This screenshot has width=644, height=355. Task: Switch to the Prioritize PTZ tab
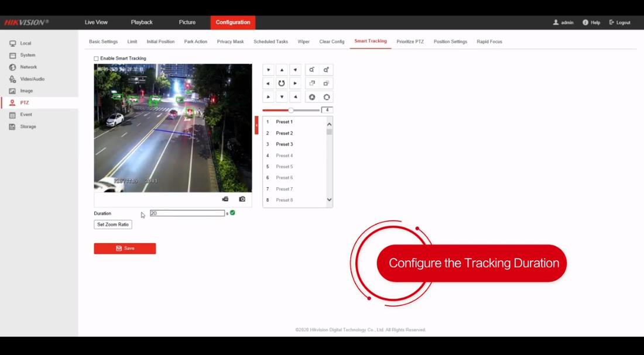click(410, 42)
